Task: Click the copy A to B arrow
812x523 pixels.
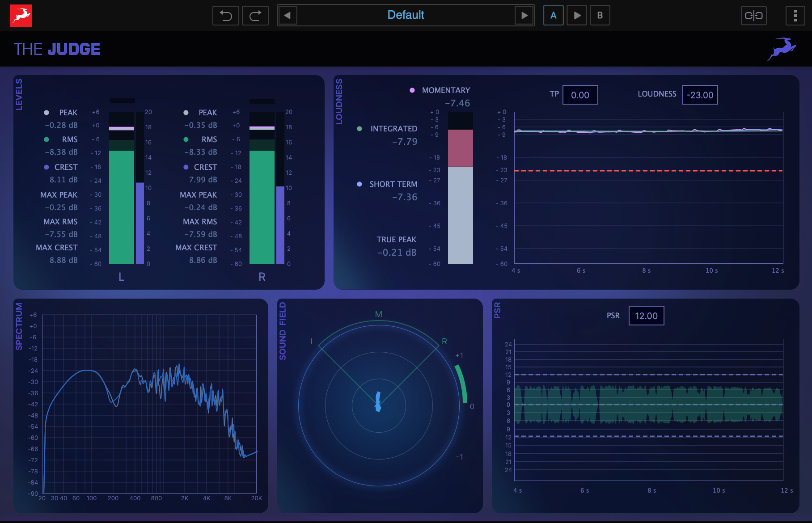Action: click(577, 16)
